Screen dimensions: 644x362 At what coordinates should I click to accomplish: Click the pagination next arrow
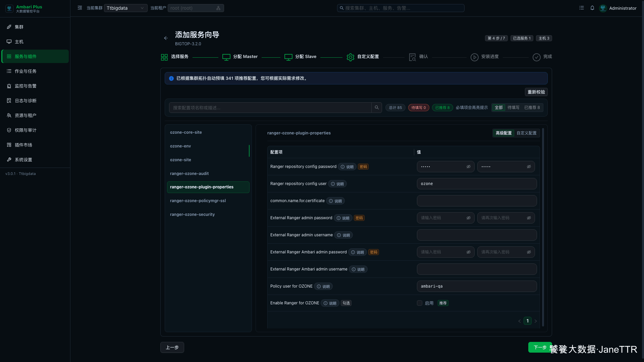tap(536, 321)
